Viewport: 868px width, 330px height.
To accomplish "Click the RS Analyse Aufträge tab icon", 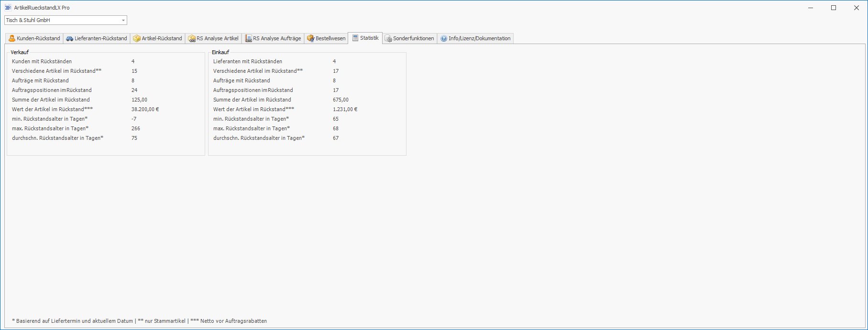I will pos(248,38).
